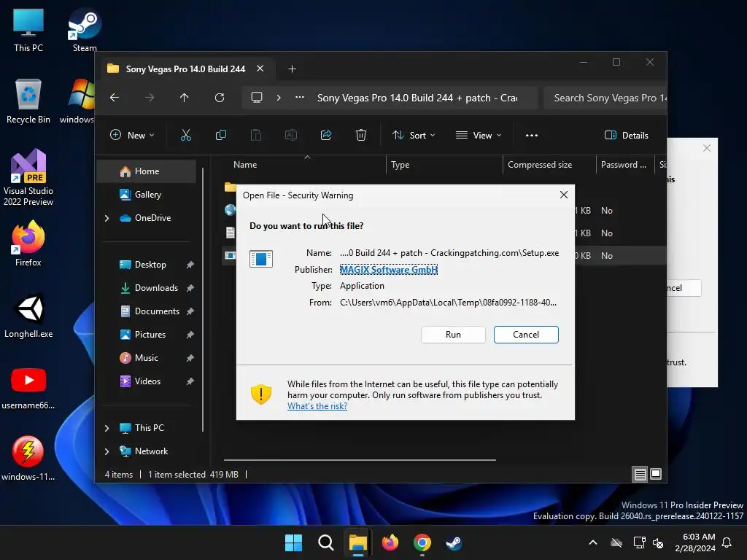This screenshot has height=560, width=747.
Task: Select Gallery in navigation pane
Action: point(147,194)
